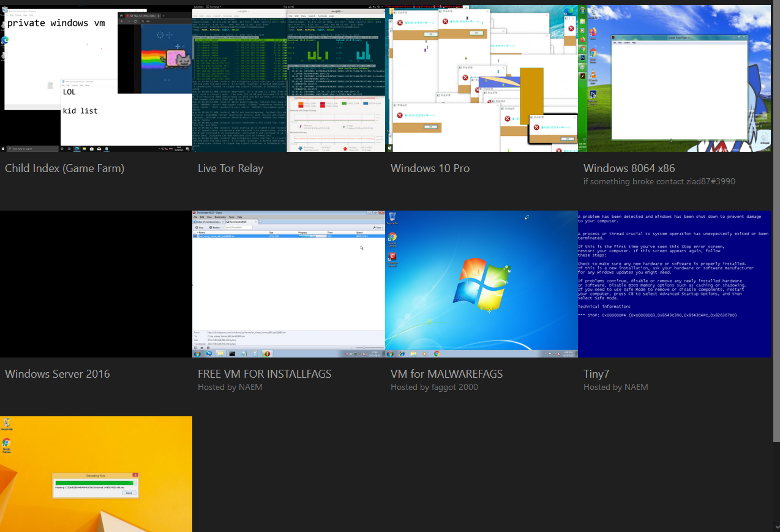Click Chrome icon on the yellow Windows 8 desktop
This screenshot has width=780, height=532.
(6, 444)
